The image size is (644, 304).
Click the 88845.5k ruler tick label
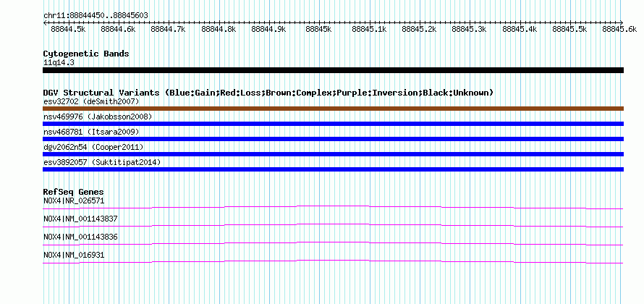point(570,29)
